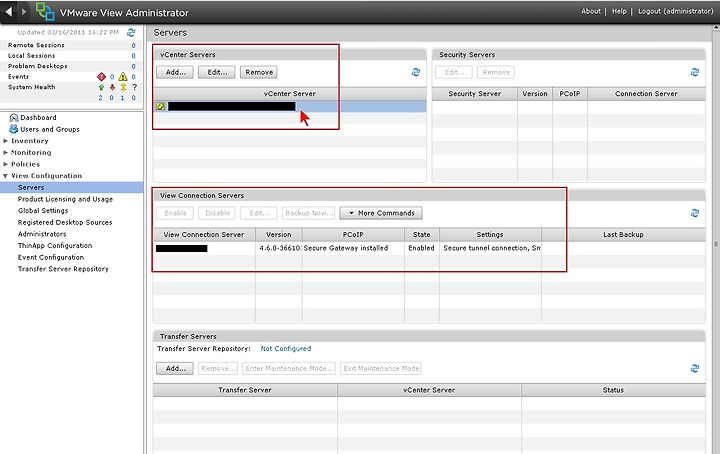Click Remove in Transfer Servers panel
This screenshot has width=720, height=454.
click(x=219, y=368)
